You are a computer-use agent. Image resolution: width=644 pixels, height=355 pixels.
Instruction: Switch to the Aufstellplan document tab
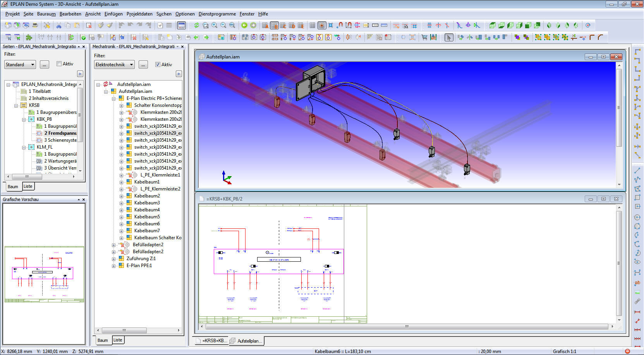pos(246,341)
